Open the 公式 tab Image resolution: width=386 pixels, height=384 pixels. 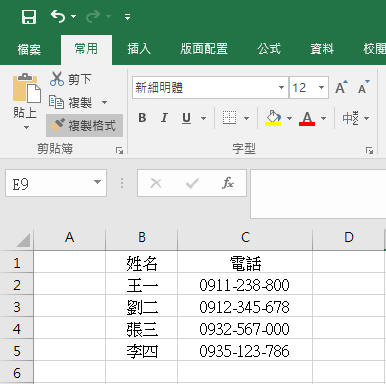(x=269, y=49)
